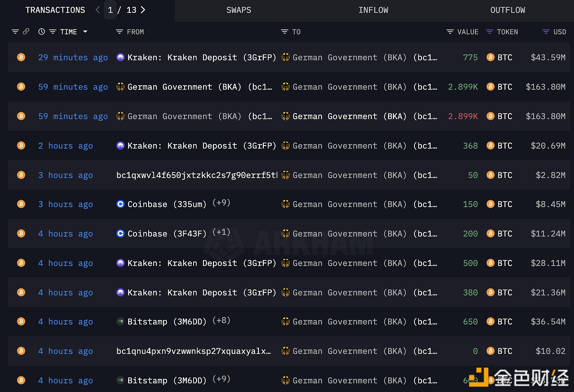Open the VALUE column filter
574x392 pixels.
pos(450,32)
